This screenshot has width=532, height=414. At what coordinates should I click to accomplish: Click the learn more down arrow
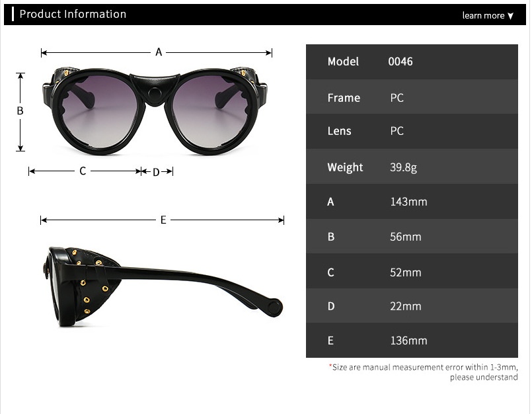(x=510, y=16)
